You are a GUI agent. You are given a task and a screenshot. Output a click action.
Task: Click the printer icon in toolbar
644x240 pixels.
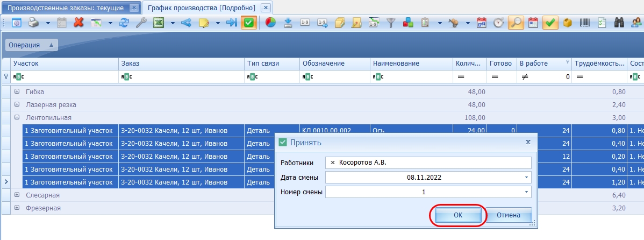click(33, 23)
